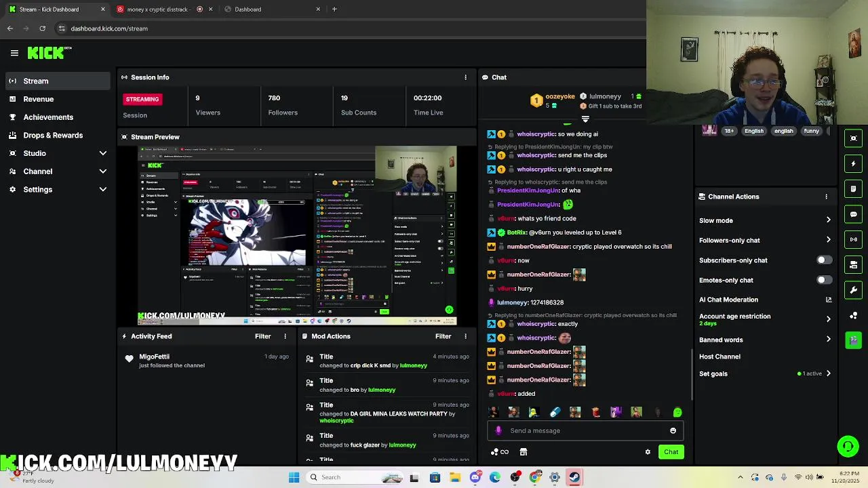
Task: Click the lightning bolt sidebar icon
Action: (854, 163)
